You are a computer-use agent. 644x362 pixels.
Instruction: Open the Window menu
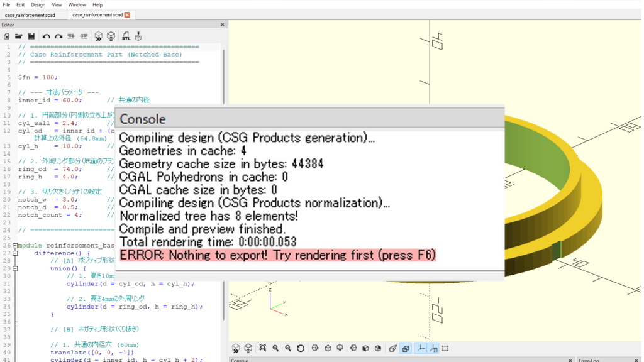[77, 4]
